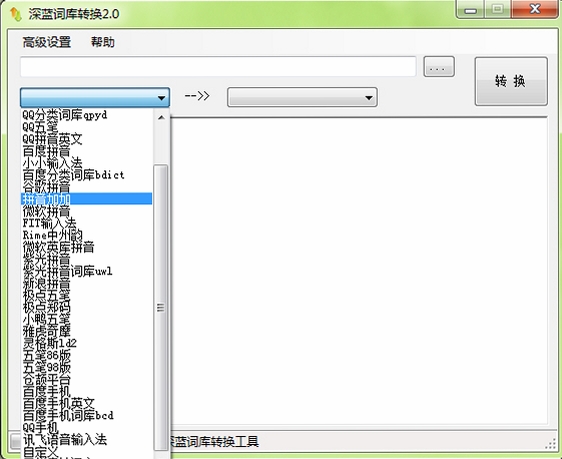
Task: Pick 讯飞语音输入法 option
Action: [86, 439]
